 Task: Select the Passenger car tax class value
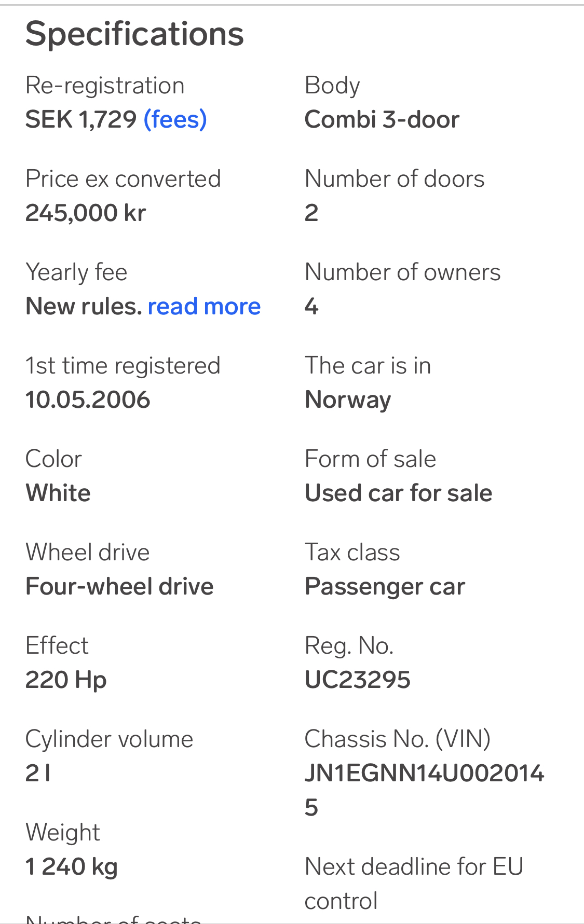(385, 587)
